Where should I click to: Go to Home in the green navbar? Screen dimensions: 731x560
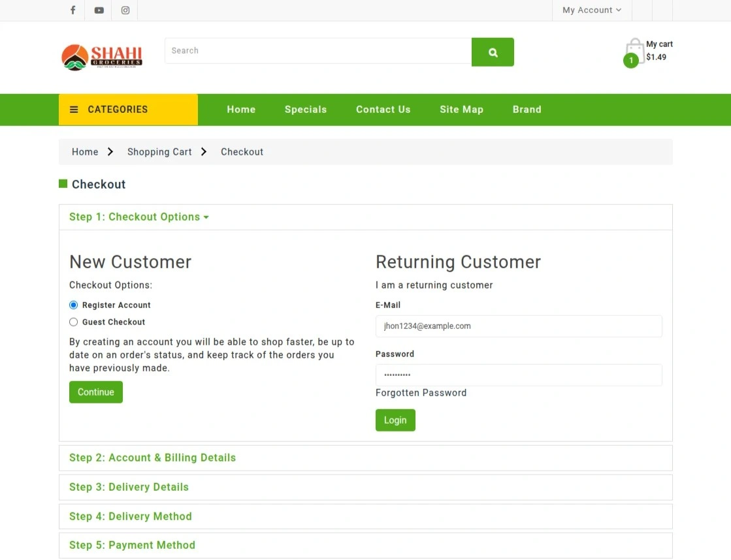241,110
